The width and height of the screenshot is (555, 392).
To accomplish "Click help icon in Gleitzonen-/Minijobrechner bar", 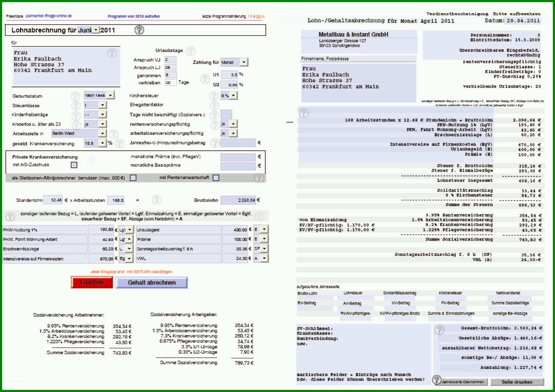I will [x=259, y=178].
